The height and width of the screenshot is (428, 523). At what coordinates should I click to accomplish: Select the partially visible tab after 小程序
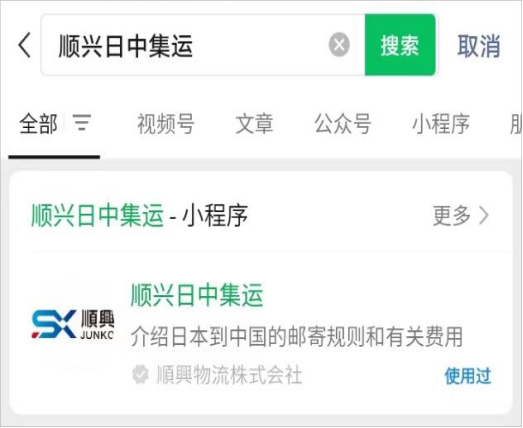point(516,124)
